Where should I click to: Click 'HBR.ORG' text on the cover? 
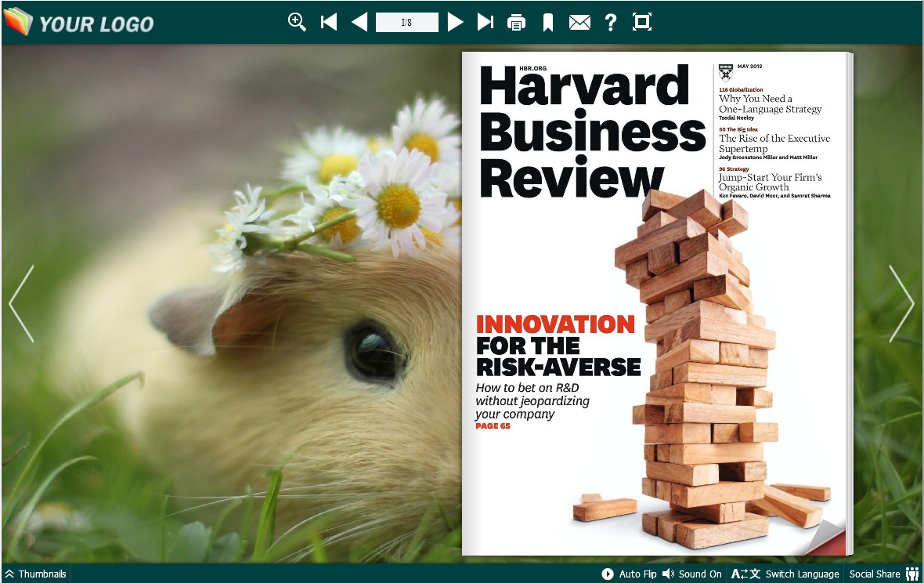tap(532, 68)
